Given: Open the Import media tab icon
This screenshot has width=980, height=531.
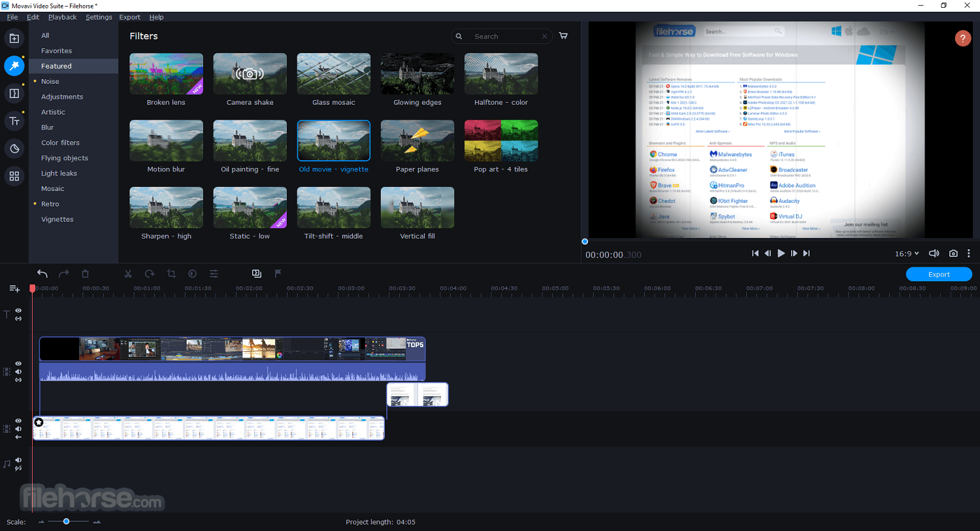Looking at the screenshot, I should 14,38.
